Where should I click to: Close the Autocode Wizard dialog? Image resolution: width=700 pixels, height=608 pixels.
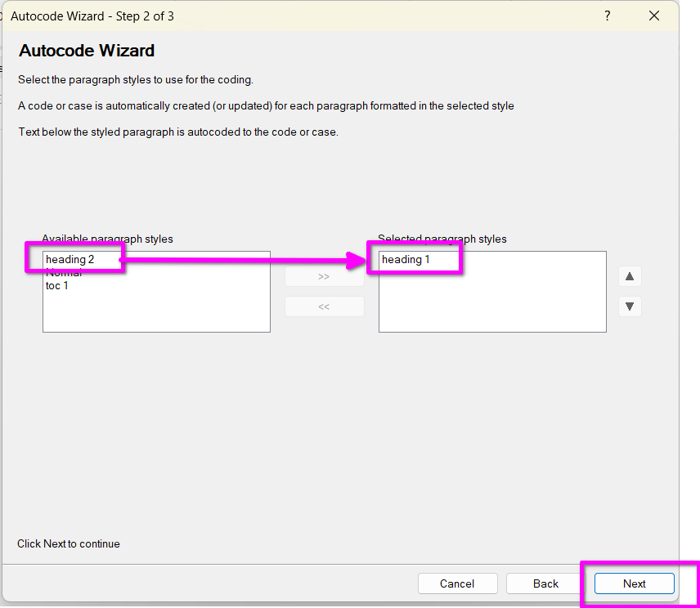[x=653, y=16]
